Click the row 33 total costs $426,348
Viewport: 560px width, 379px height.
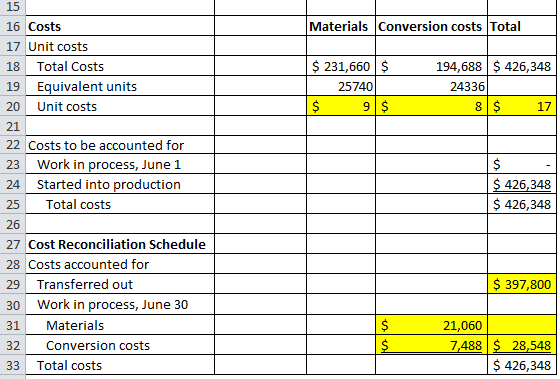522,365
